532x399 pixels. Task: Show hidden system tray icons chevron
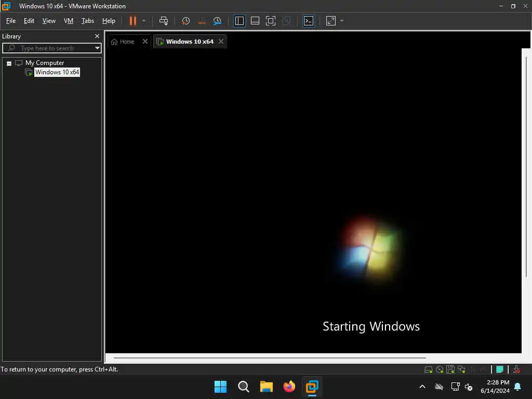pos(422,387)
